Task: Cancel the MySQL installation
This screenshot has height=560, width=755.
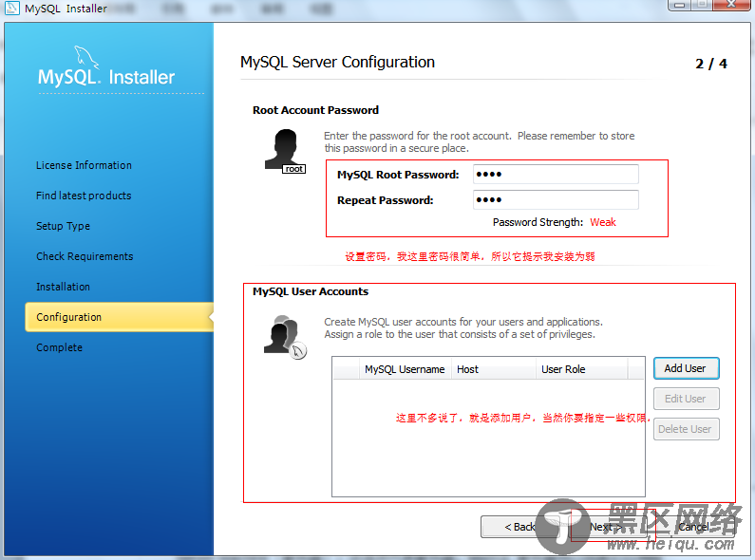Action: coord(695,527)
